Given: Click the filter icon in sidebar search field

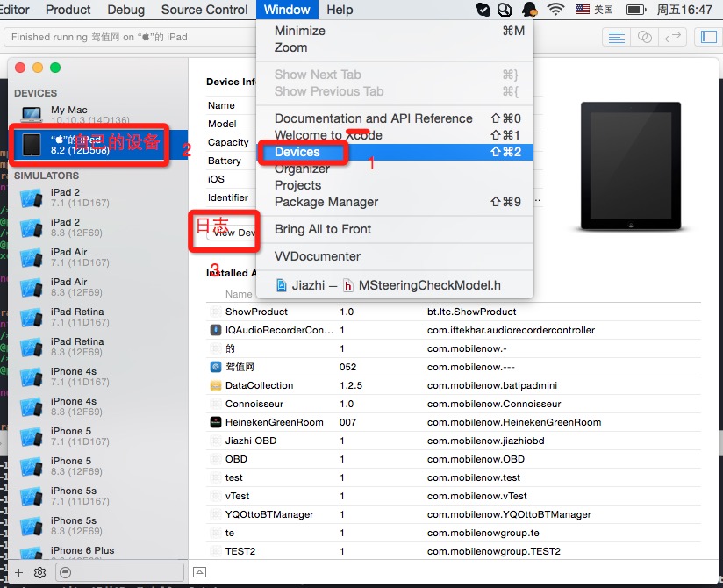Looking at the screenshot, I should (x=66, y=572).
